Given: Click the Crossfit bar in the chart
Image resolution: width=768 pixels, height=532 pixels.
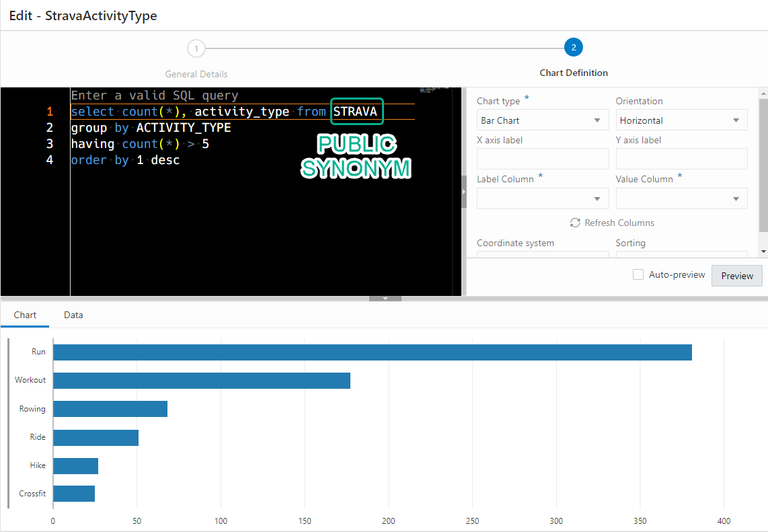Looking at the screenshot, I should (x=74, y=494).
